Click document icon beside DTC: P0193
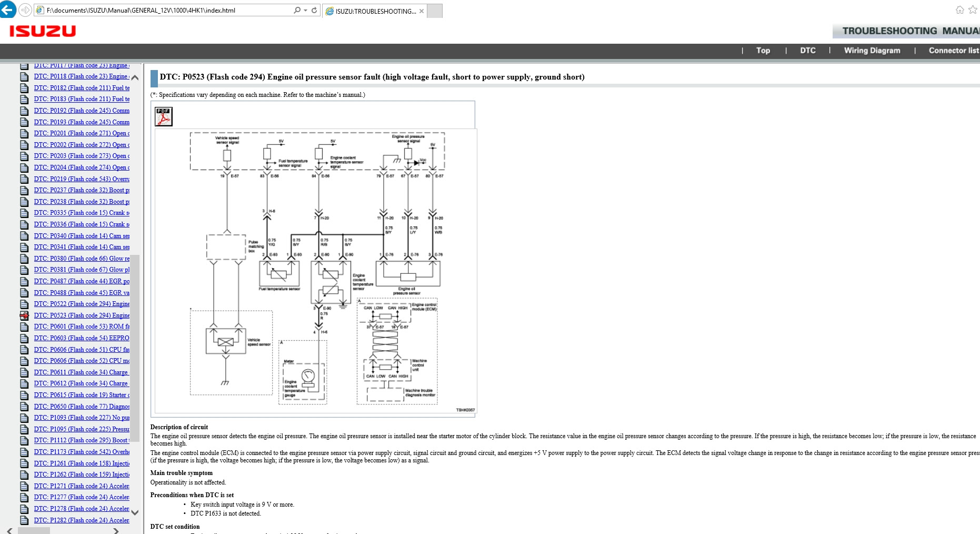 coord(24,122)
